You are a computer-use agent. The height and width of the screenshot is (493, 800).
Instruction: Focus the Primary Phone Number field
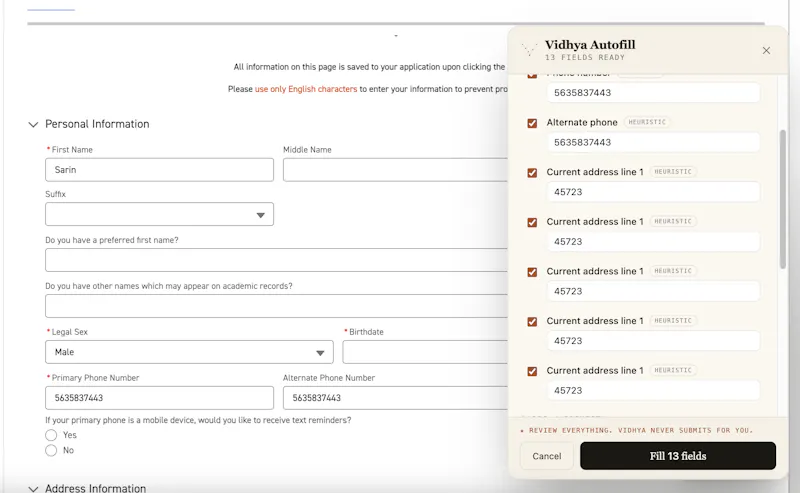tap(159, 398)
